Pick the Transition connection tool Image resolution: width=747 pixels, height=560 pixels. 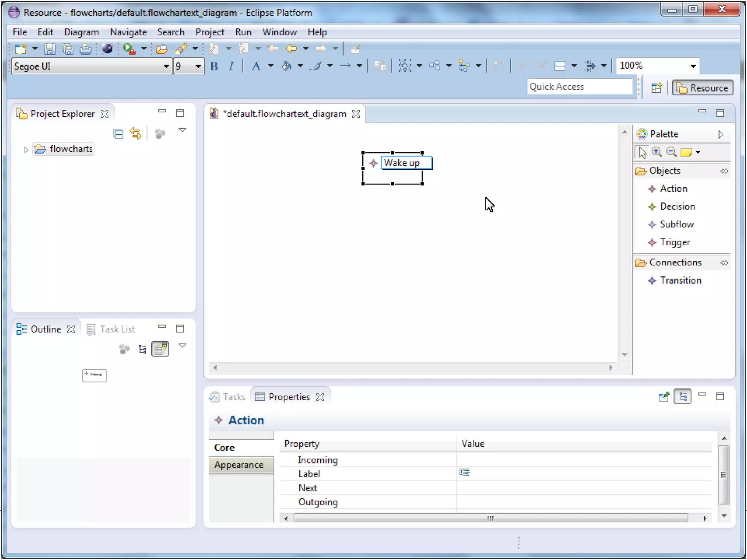pos(680,280)
